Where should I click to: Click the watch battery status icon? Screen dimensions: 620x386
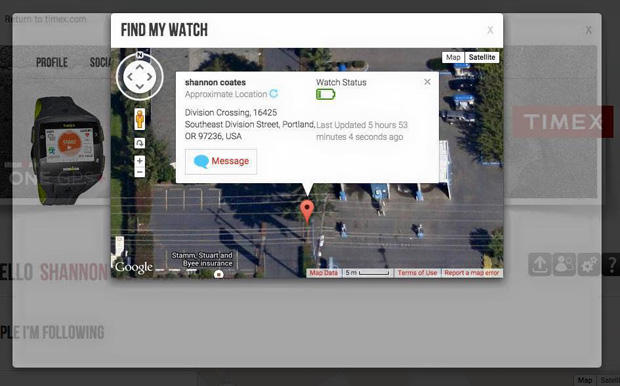coord(325,95)
